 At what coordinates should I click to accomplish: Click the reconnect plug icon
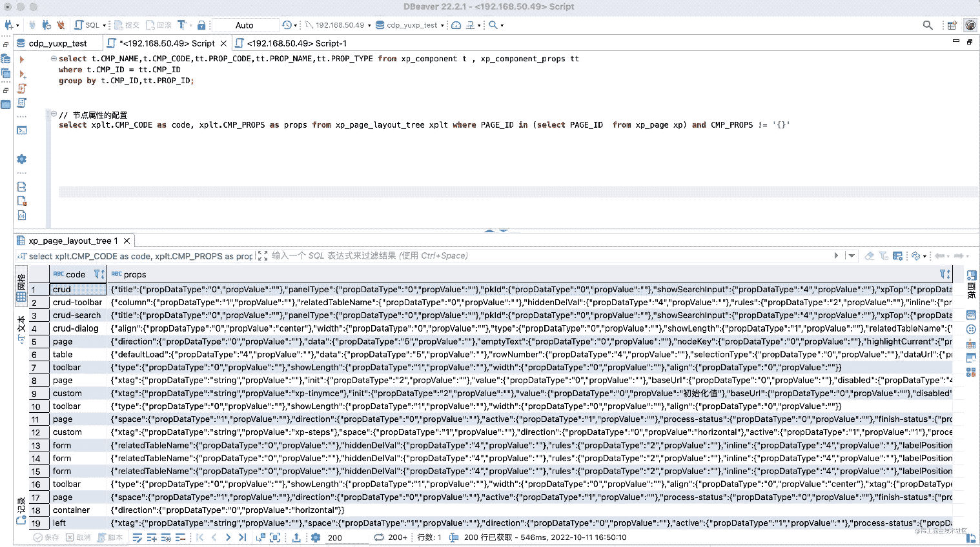(x=46, y=25)
